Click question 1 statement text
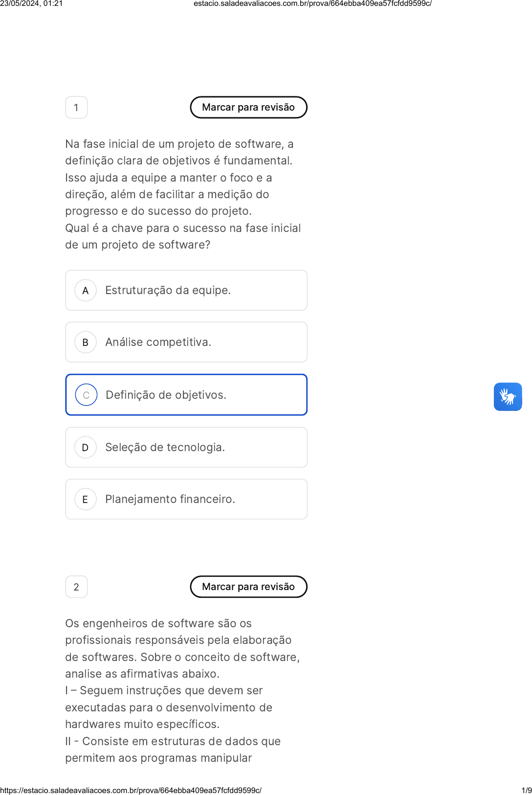This screenshot has width=532, height=795. coord(183,194)
